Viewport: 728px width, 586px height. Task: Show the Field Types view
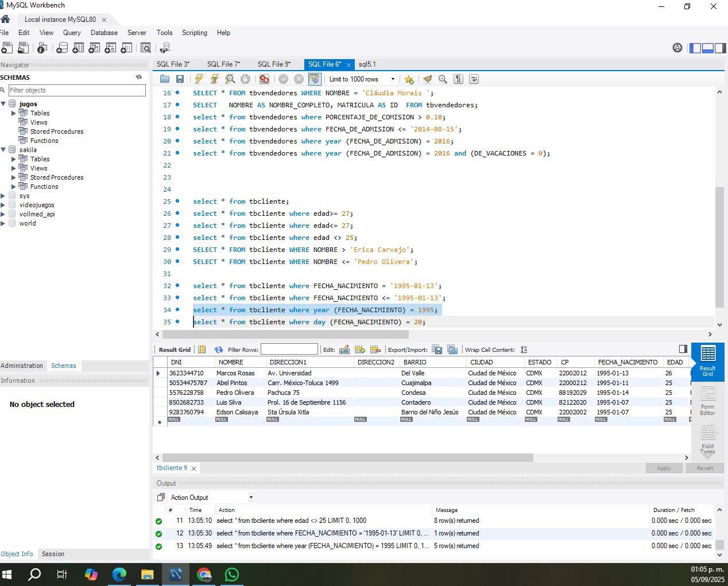coord(708,439)
